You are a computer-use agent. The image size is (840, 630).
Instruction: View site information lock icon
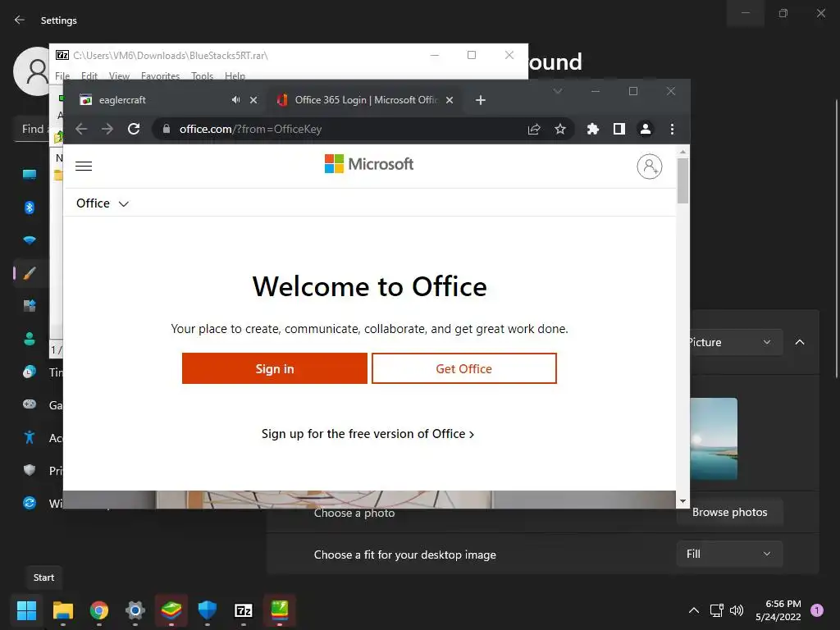click(167, 129)
